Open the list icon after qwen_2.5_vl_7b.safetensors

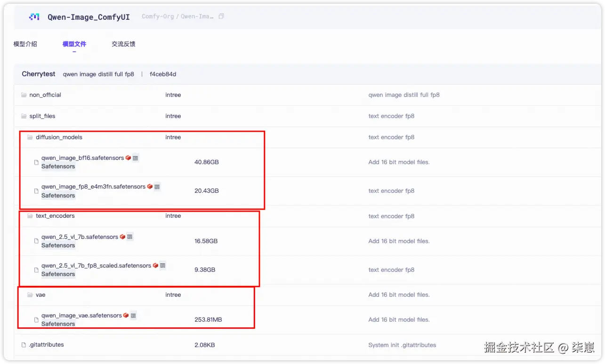click(130, 237)
